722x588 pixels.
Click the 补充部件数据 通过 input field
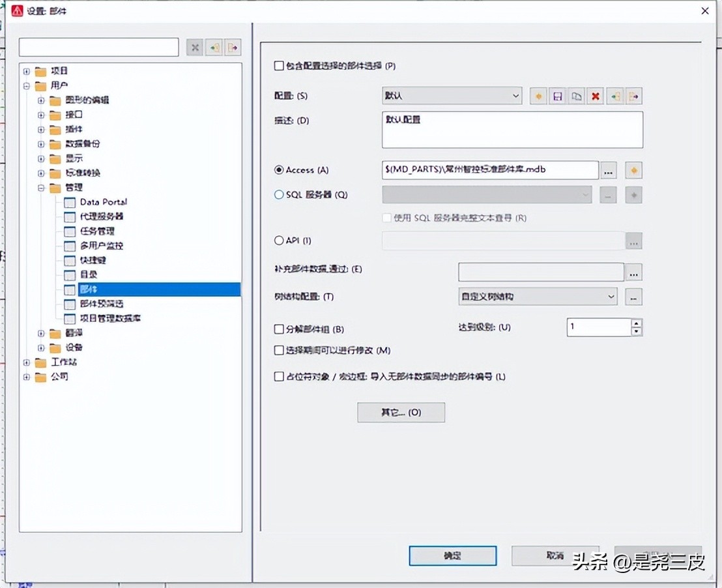click(541, 272)
